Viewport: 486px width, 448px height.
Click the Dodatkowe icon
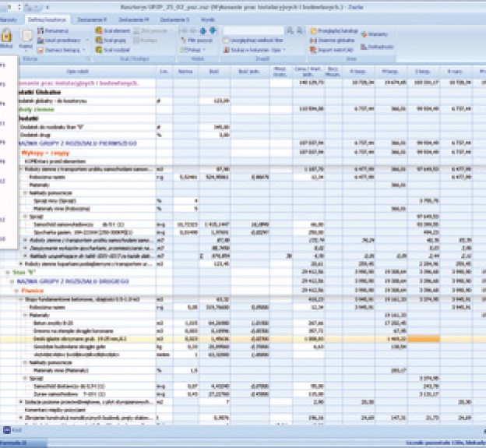(x=364, y=47)
